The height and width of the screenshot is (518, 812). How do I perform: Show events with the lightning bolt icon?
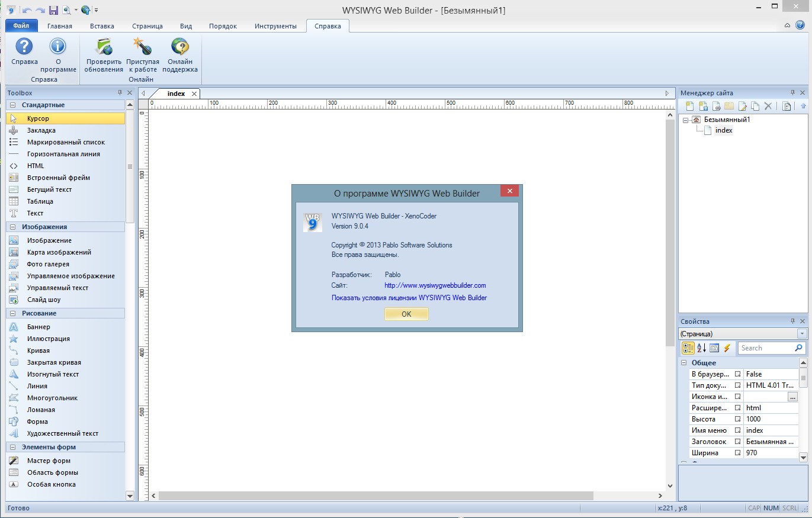(x=727, y=348)
